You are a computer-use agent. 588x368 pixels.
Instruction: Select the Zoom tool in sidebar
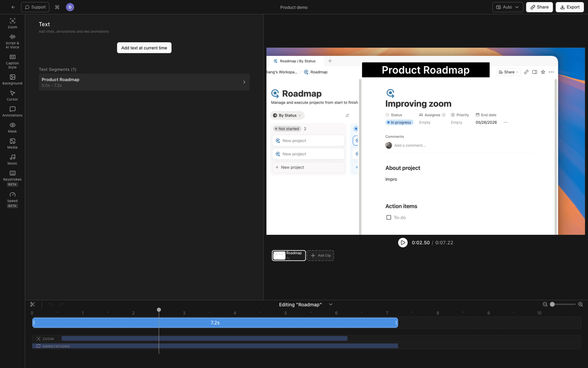[12, 23]
